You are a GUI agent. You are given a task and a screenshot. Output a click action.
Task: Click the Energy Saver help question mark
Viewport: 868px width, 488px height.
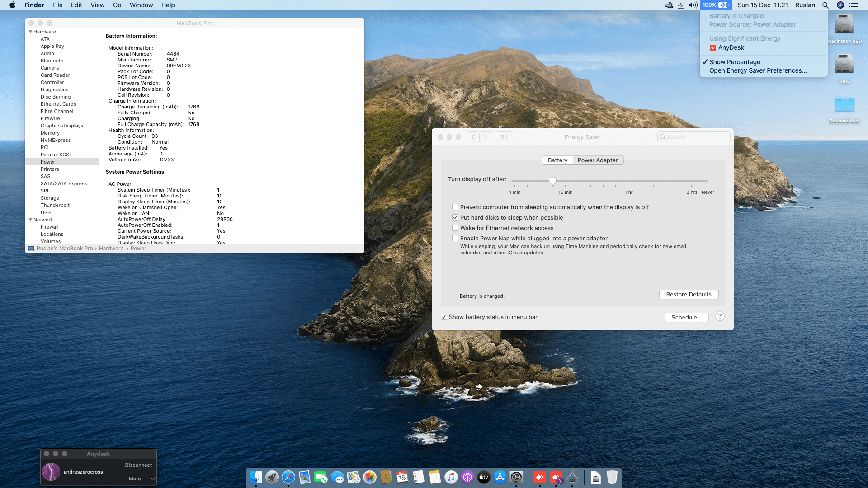point(720,316)
